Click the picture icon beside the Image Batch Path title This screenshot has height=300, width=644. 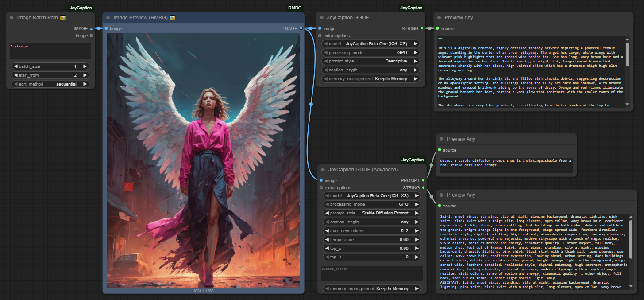[x=63, y=18]
